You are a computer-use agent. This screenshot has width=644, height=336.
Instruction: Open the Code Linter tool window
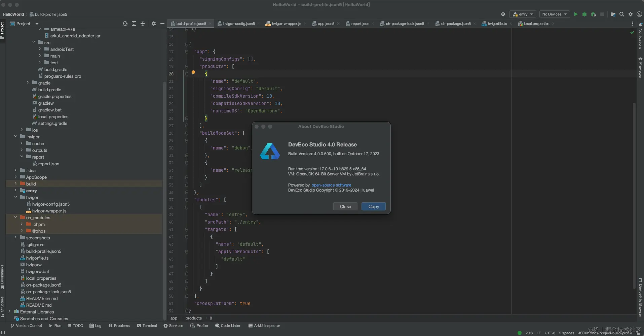pos(228,326)
